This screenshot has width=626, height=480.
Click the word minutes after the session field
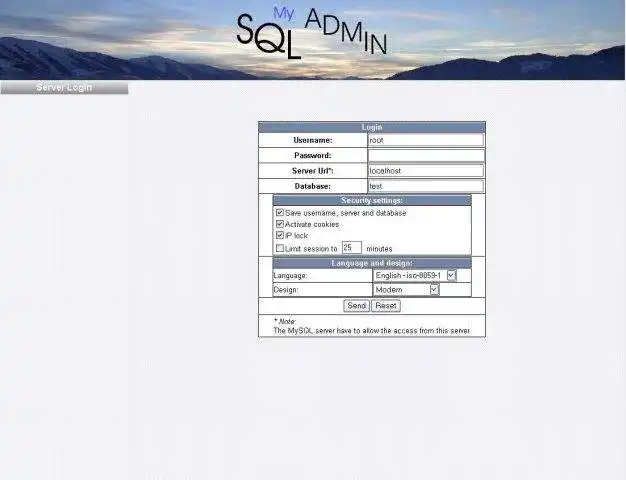click(x=379, y=249)
